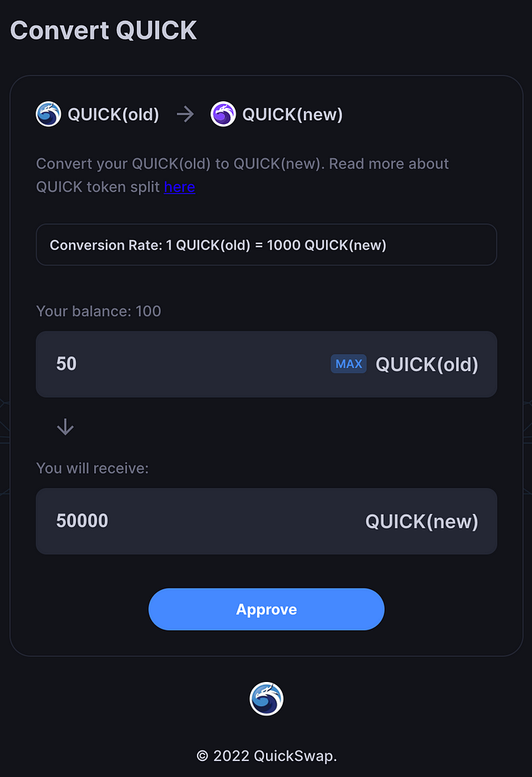Click the QUICK(new) label in the receive row
The height and width of the screenshot is (777, 532).
(422, 522)
